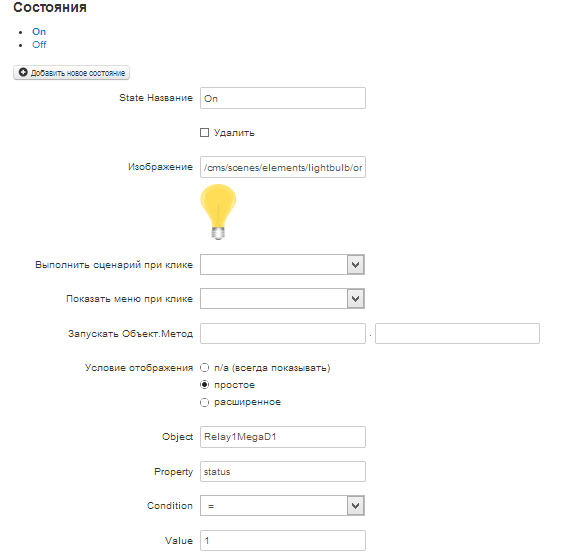The width and height of the screenshot is (579, 555).
Task: Focus the Value input field
Action: (283, 541)
